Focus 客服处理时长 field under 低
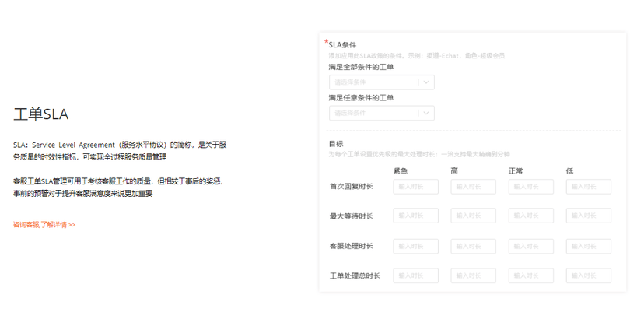This screenshot has height=312, width=644. coord(589,246)
